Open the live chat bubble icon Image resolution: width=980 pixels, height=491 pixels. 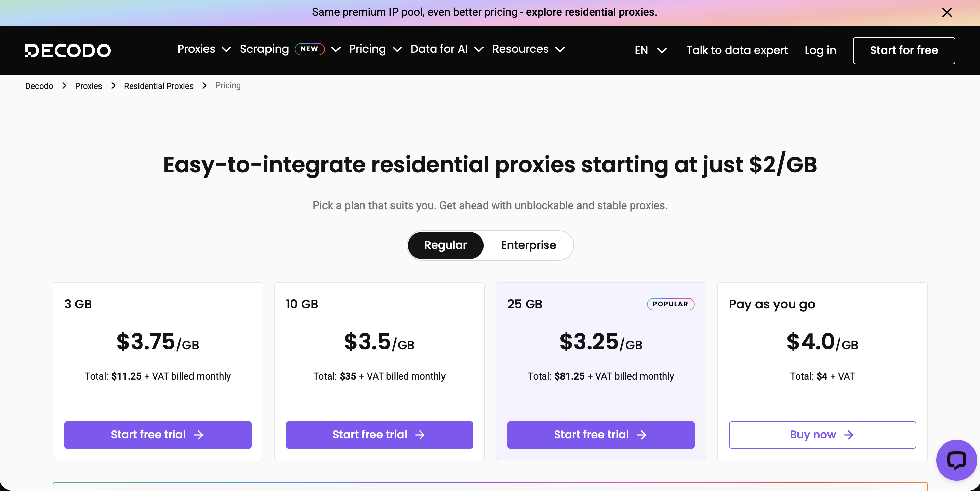956,460
